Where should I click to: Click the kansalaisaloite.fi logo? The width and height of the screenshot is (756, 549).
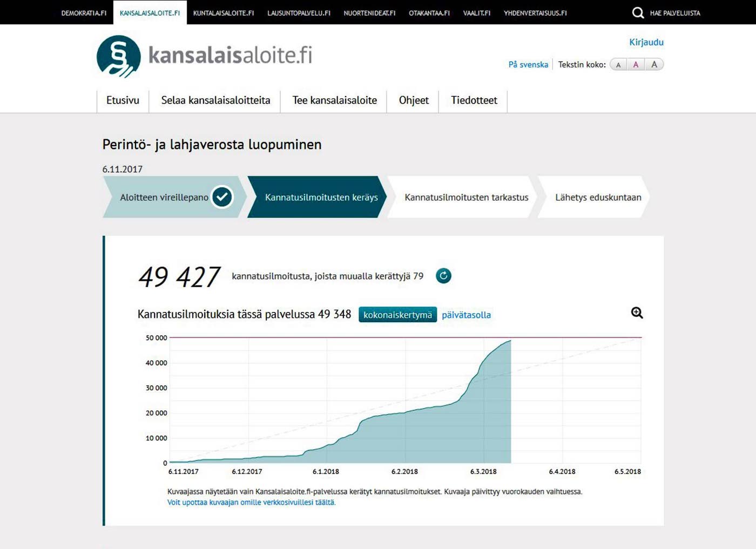(204, 56)
